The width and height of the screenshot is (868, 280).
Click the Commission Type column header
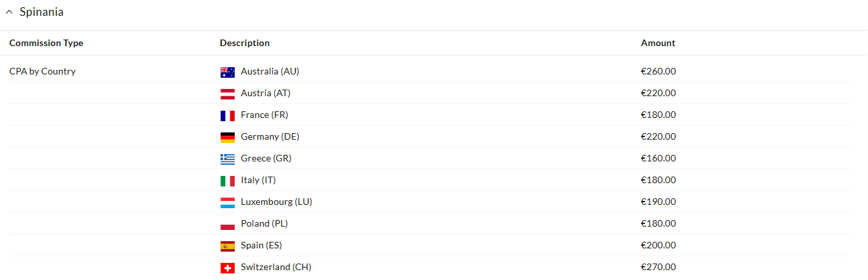46,43
